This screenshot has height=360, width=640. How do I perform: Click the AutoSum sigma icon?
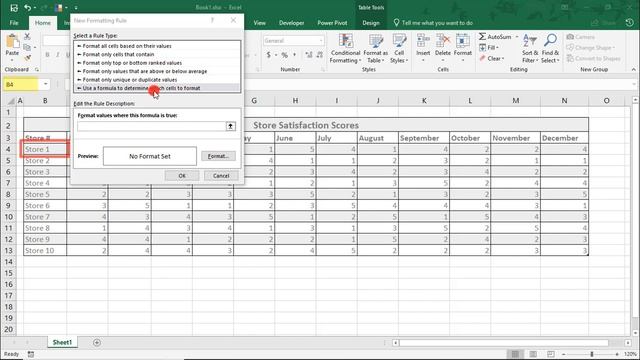click(482, 37)
